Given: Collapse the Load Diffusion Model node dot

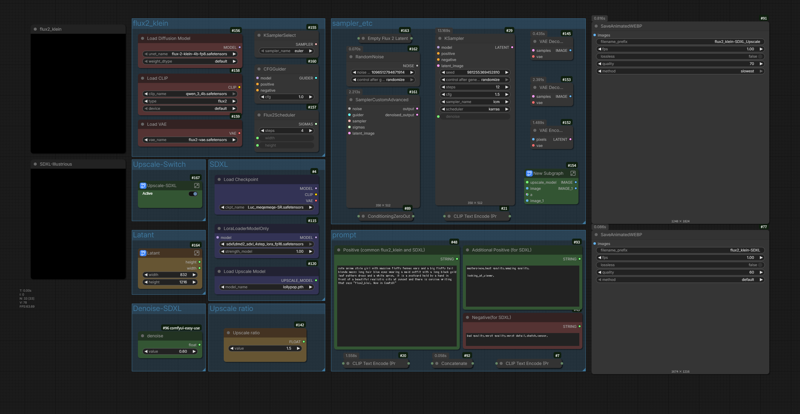Looking at the screenshot, I should point(141,38).
